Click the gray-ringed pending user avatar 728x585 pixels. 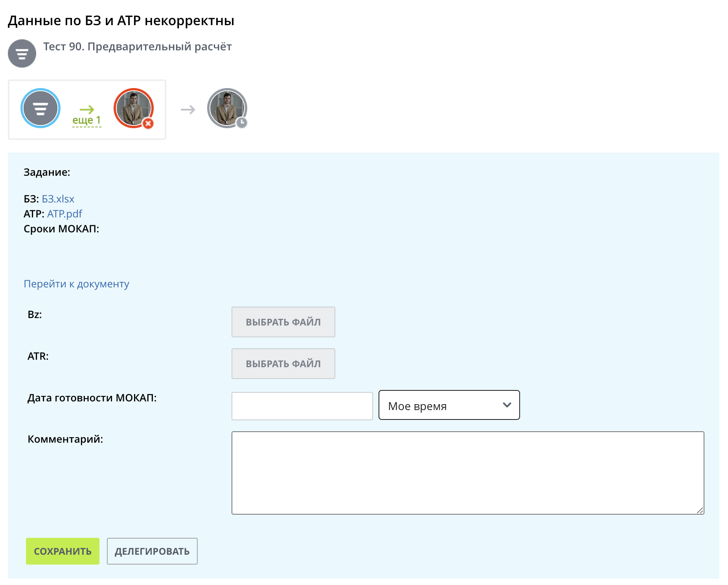click(x=226, y=107)
